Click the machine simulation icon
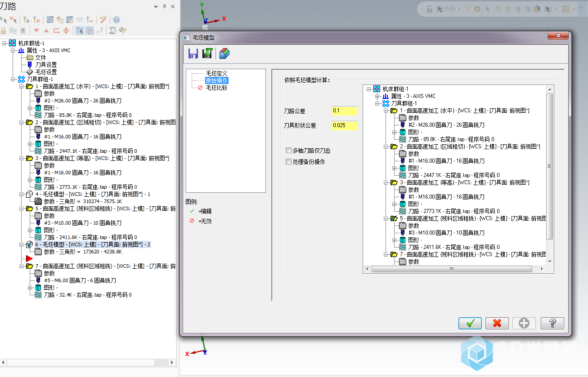Viewport: 588px width, 377px height. (x=113, y=31)
